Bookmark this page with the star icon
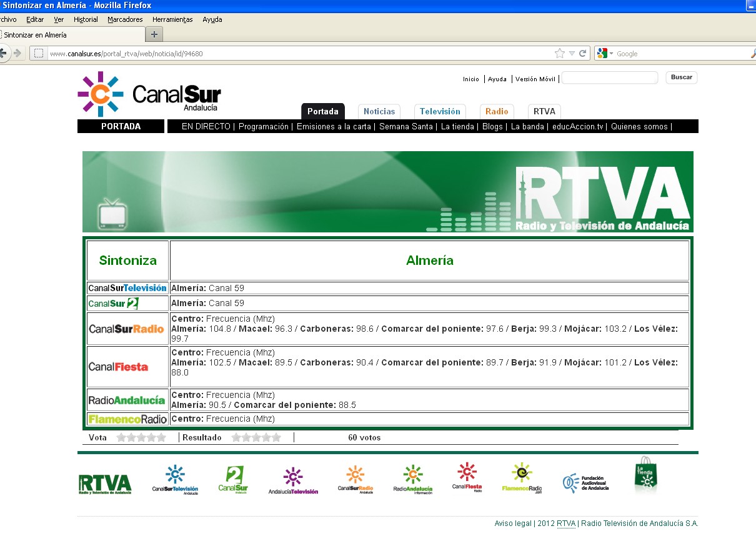This screenshot has width=756, height=541. coord(559,54)
